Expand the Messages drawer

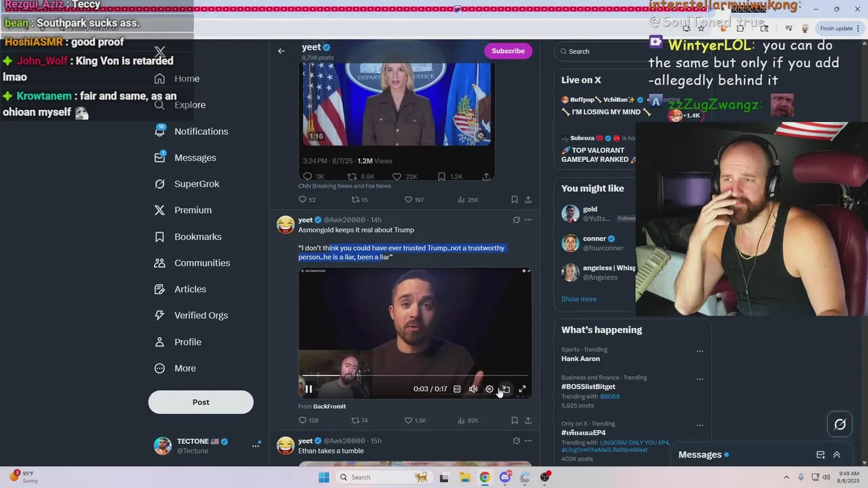837,455
